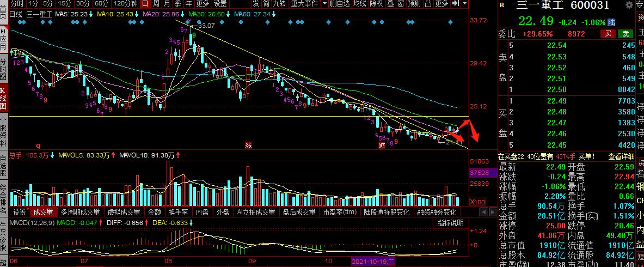Screen dimensions: 644x267
Task: Select the 1分 one-minute period
Action: (34, 4)
